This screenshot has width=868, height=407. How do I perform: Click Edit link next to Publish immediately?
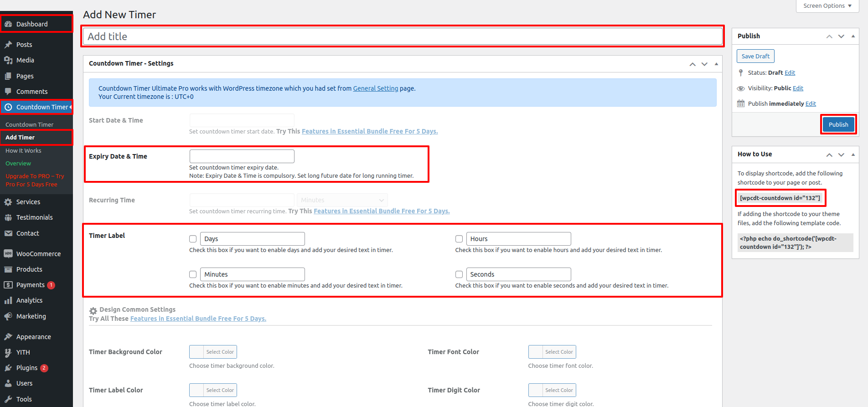[x=811, y=103]
